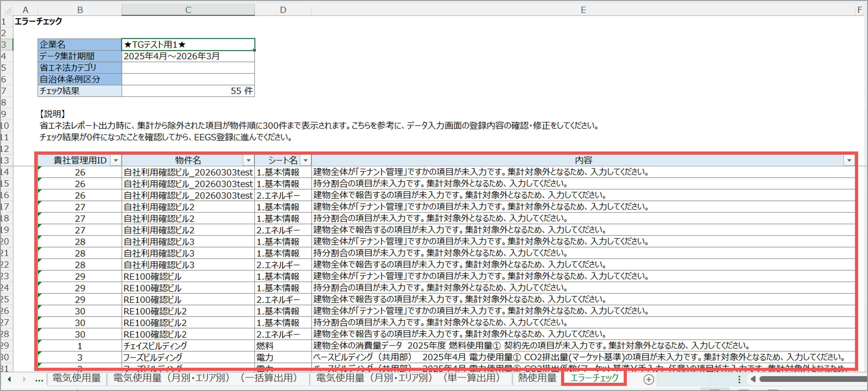
Task: Click ID cell 26 in row 15
Action: click(80, 184)
